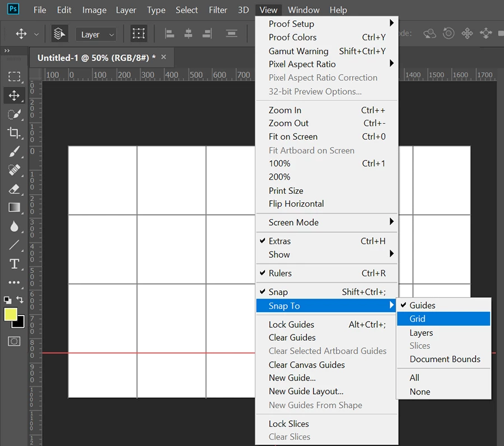Enable snap to Grid
Screen dimensions: 504x446
click(x=444, y=319)
